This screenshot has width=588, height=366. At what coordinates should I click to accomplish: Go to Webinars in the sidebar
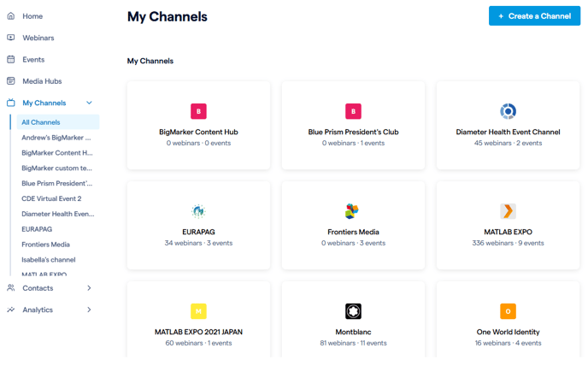coord(38,38)
